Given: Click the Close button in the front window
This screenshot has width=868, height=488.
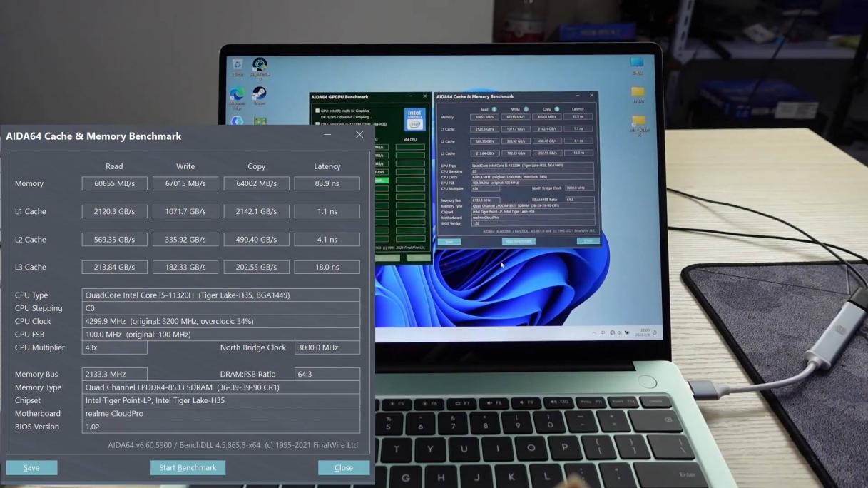Looking at the screenshot, I should pos(344,468).
